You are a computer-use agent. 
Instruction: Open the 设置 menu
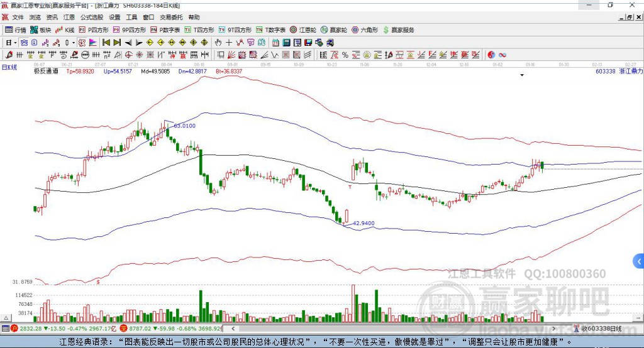114,17
